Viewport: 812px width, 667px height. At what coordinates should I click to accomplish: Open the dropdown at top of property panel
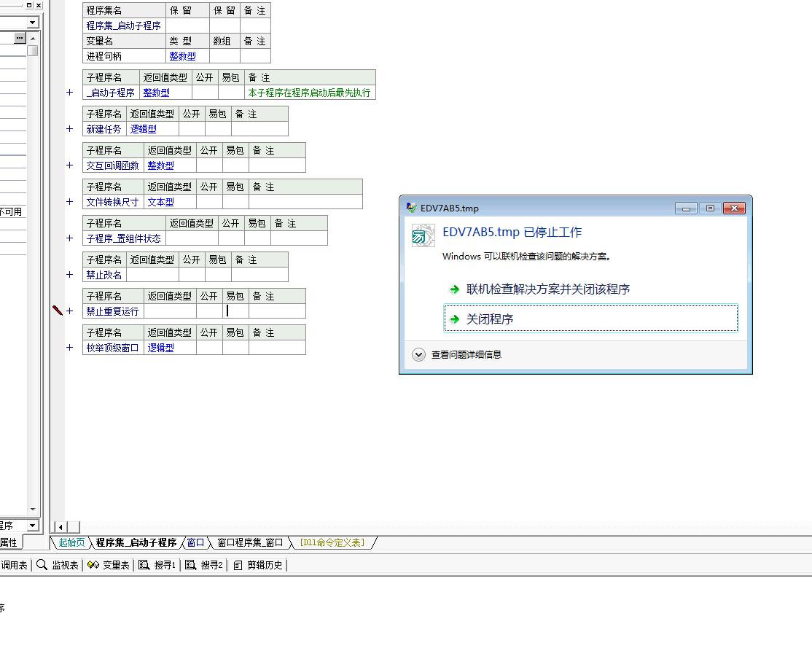pos(33,23)
